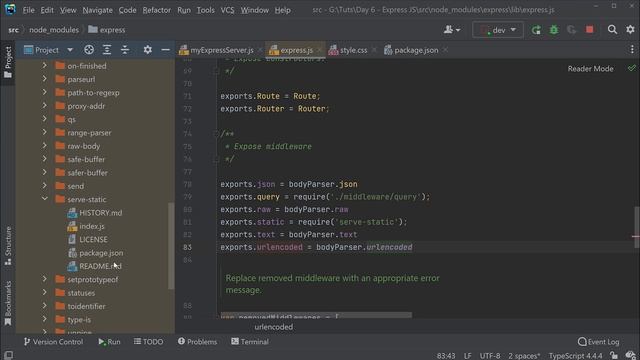Click the 83:43 caret position indicator
640x360 pixels.
446,356
